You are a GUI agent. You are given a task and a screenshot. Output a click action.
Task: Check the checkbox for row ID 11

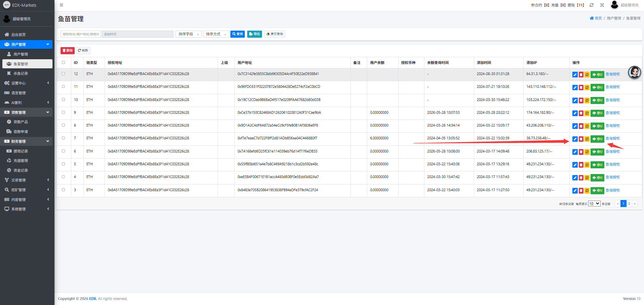tap(63, 87)
